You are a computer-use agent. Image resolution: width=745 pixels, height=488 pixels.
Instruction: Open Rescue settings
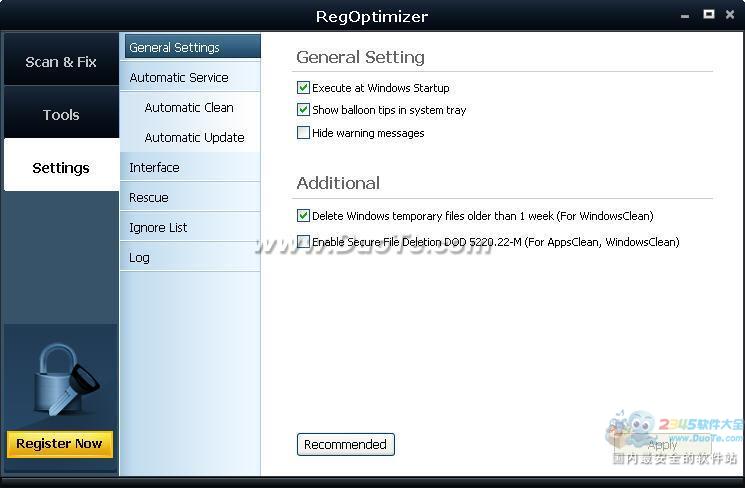pyautogui.click(x=190, y=197)
